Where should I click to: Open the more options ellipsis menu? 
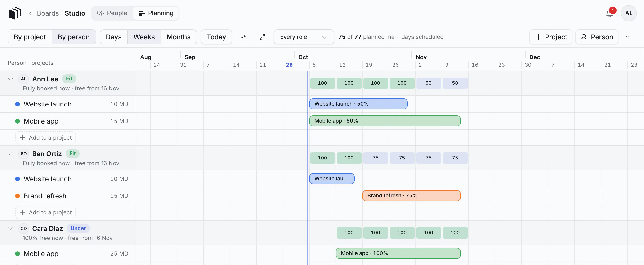(629, 37)
